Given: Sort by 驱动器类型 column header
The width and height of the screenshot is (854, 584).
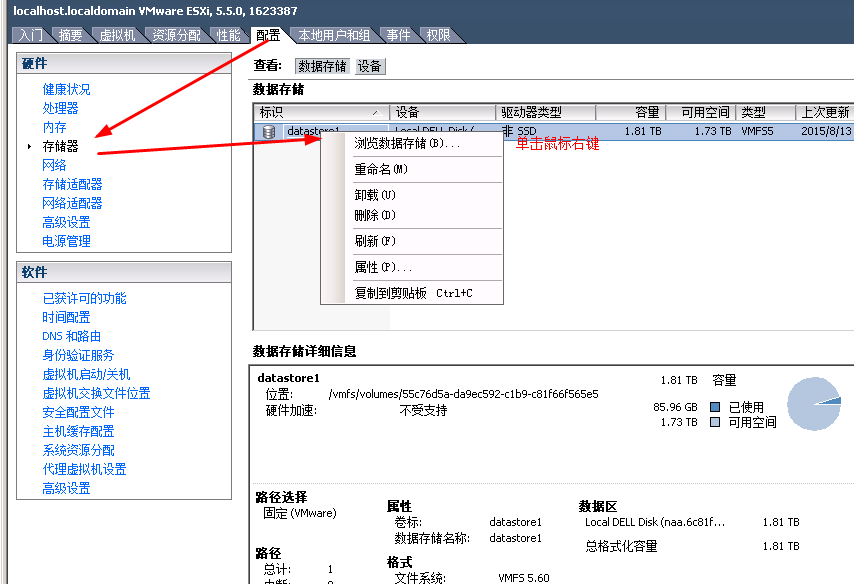Looking at the screenshot, I should pos(546,113).
